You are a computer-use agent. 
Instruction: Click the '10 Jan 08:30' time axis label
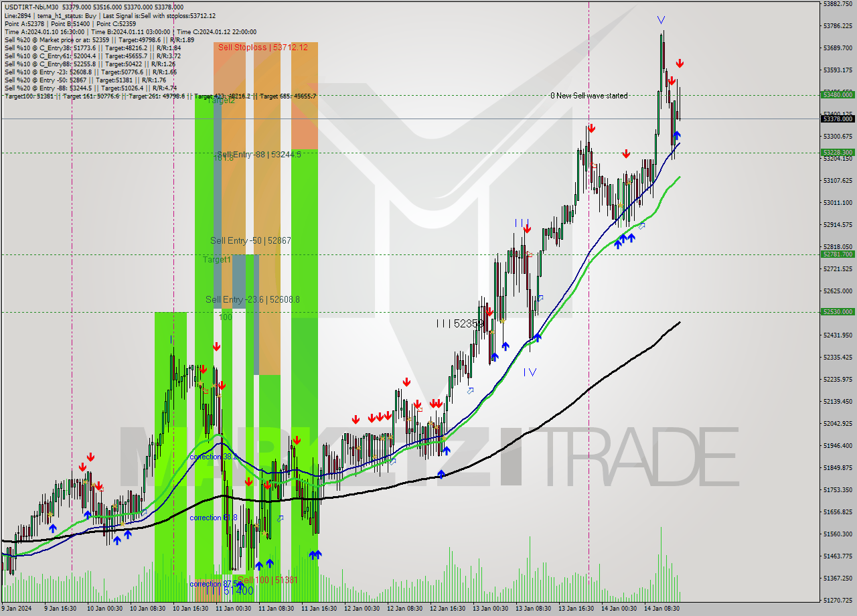(x=147, y=609)
